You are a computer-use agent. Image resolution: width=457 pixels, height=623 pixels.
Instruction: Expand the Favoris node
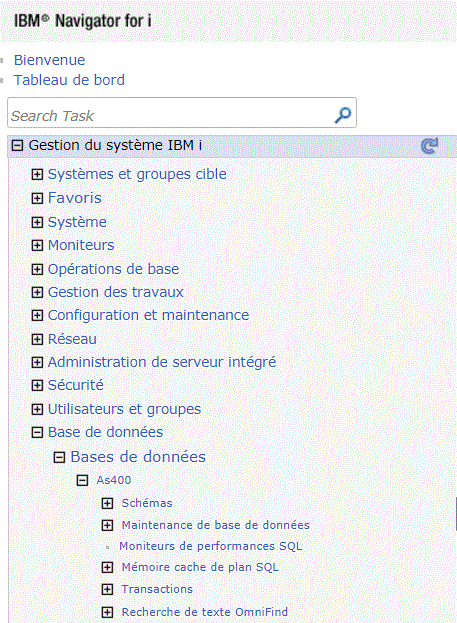(37, 198)
